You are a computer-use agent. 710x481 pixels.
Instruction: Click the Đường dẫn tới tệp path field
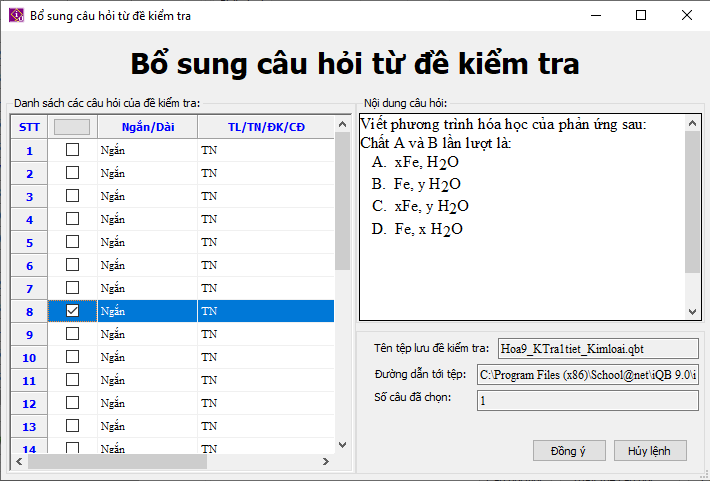tap(587, 375)
